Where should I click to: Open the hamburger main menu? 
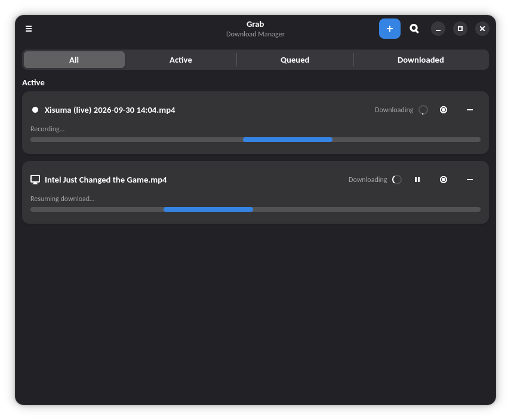29,29
